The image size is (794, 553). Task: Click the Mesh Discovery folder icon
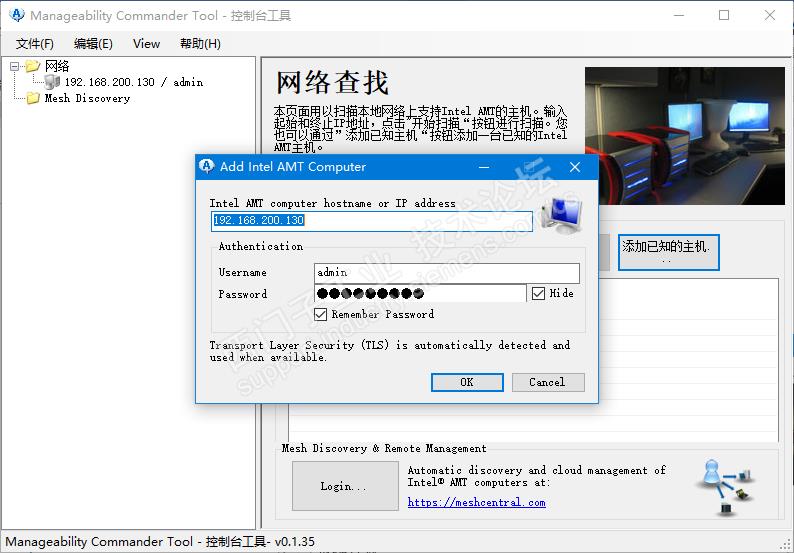point(33,98)
